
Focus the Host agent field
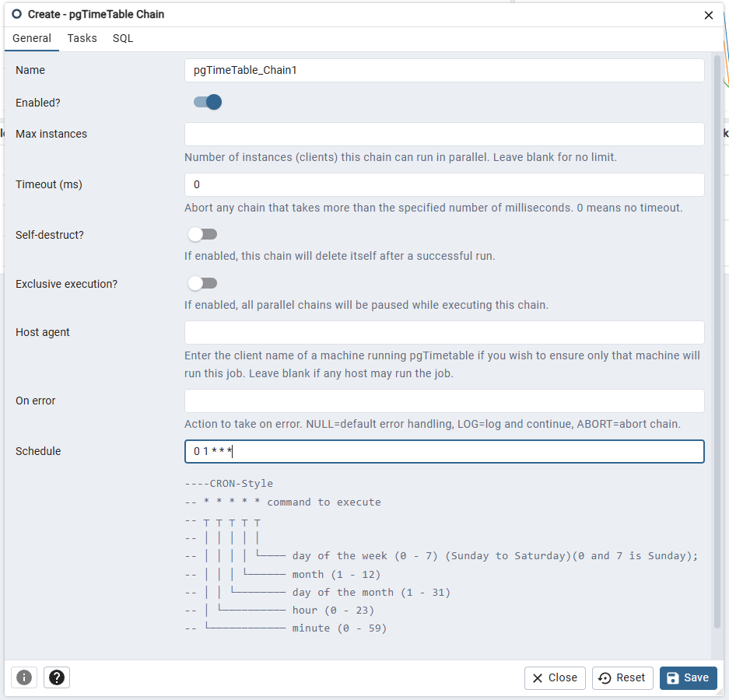[x=444, y=332]
